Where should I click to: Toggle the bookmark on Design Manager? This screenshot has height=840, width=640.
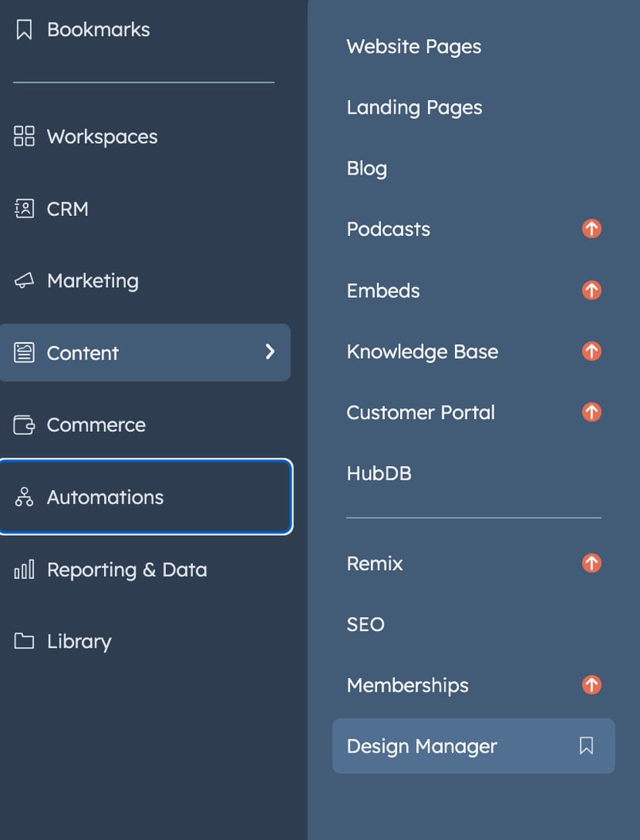pyautogui.click(x=586, y=746)
